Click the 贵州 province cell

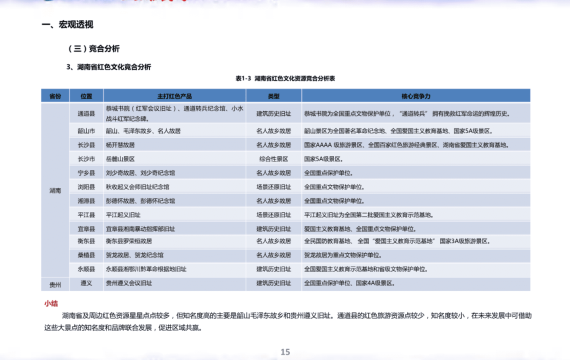point(55,284)
